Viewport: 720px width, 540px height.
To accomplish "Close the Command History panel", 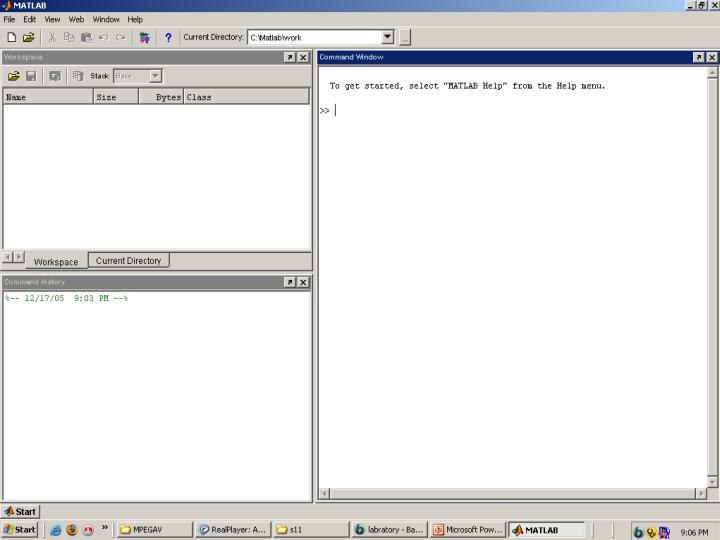I will (x=303, y=282).
